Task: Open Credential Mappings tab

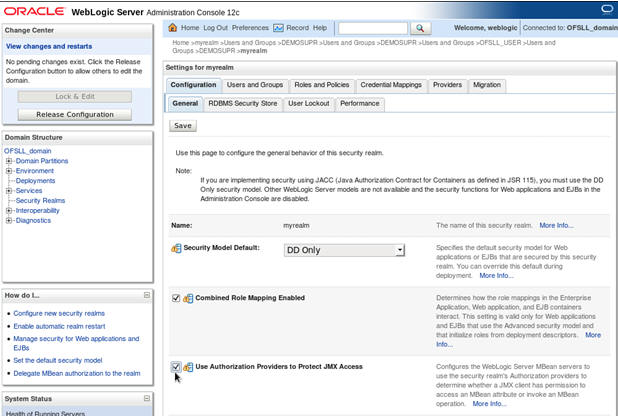Action: click(x=391, y=85)
